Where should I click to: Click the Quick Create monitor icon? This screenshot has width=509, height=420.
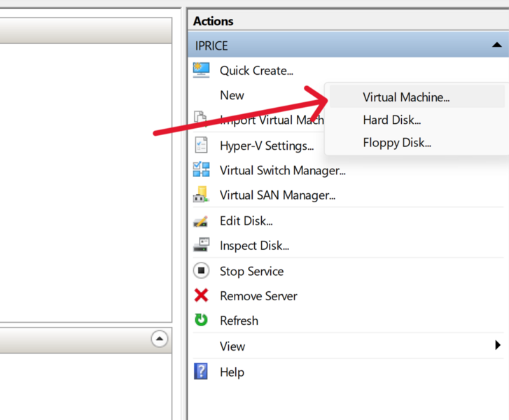(201, 70)
